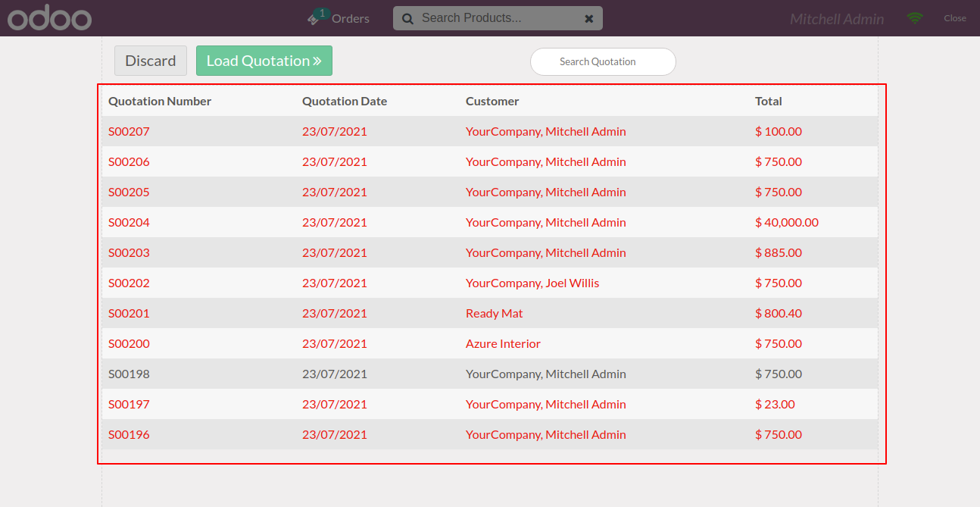
Task: Click the Close button in header
Action: 955,18
